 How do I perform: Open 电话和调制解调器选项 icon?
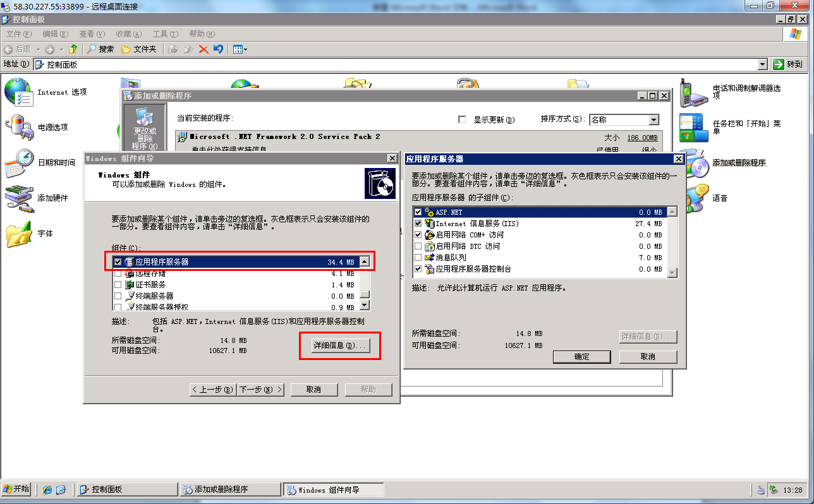pos(693,92)
